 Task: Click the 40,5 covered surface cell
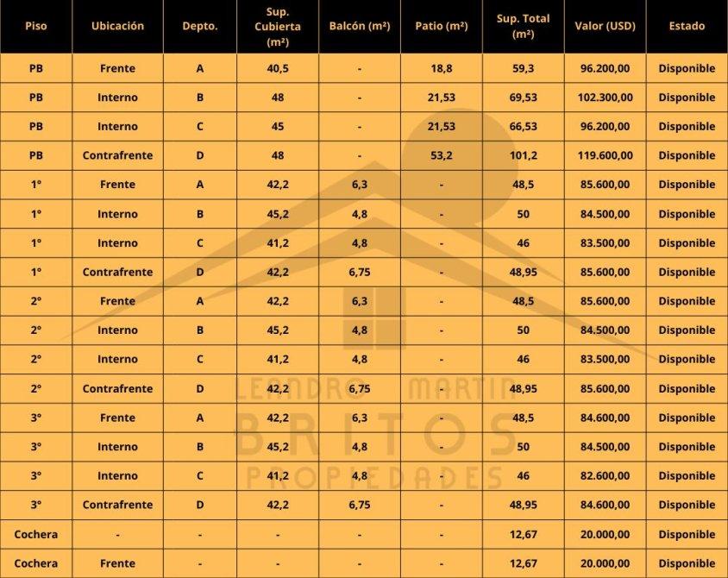[x=278, y=68]
